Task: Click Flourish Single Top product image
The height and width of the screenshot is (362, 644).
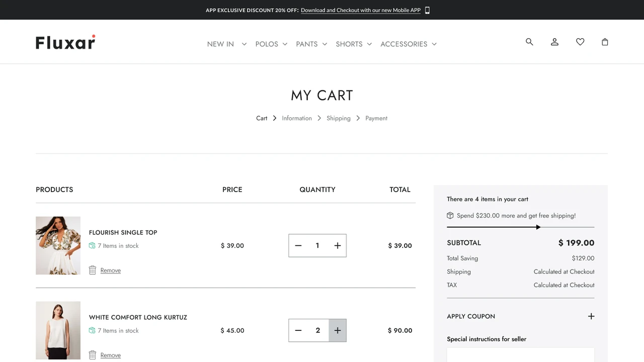Action: 58,245
